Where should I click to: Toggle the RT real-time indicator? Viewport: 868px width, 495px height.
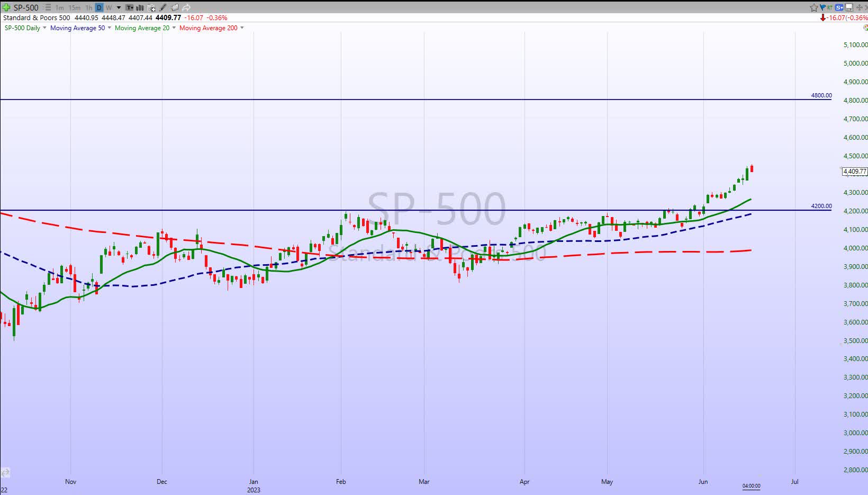click(830, 7)
